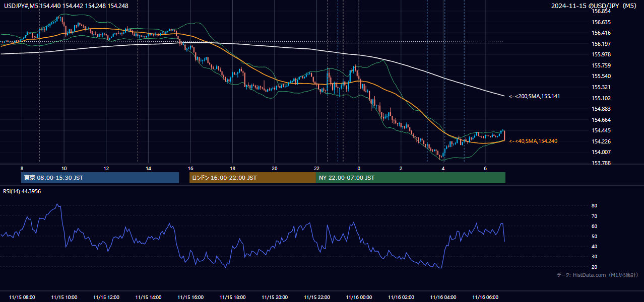Click the 11/15 14:00 bottom time label
Screen dimensions: 644x302
(149, 297)
